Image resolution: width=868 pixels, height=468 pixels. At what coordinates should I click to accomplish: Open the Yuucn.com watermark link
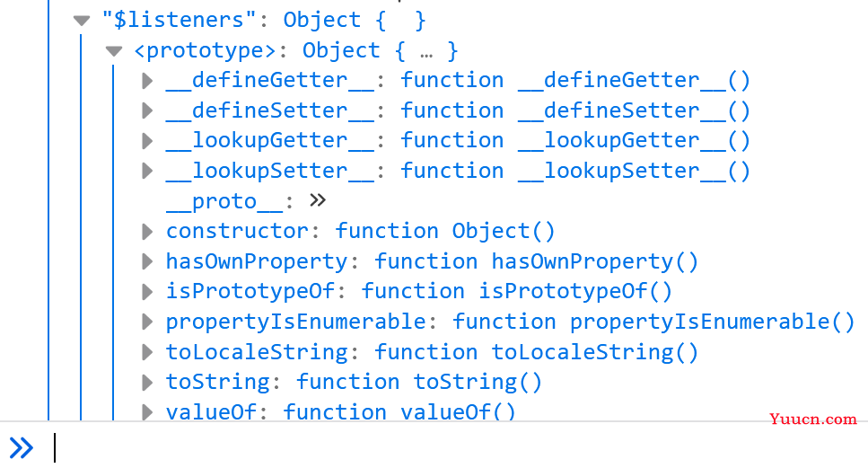click(812, 419)
